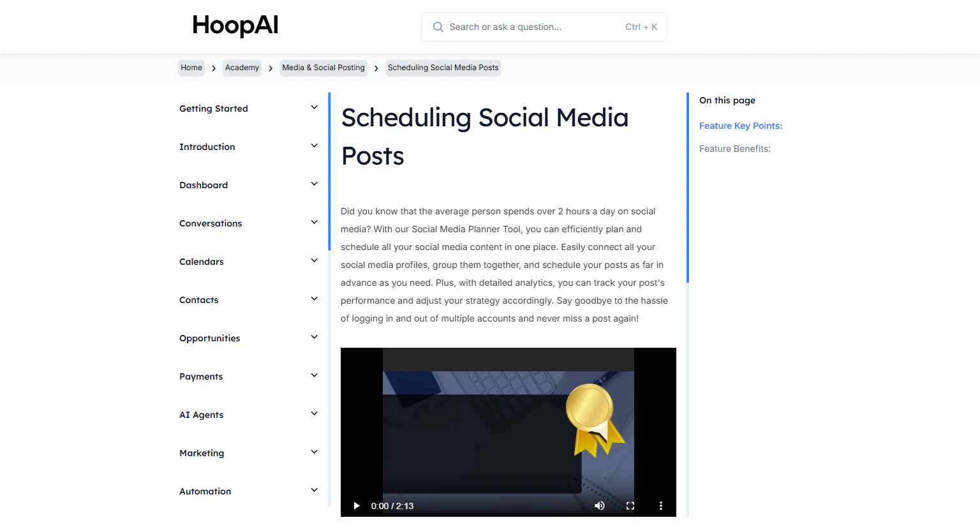Open the video fullscreen control

click(x=630, y=505)
